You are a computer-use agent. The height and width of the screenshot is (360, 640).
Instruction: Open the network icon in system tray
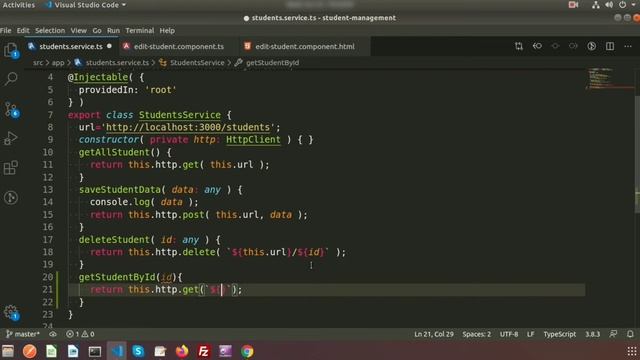pyautogui.click(x=596, y=5)
